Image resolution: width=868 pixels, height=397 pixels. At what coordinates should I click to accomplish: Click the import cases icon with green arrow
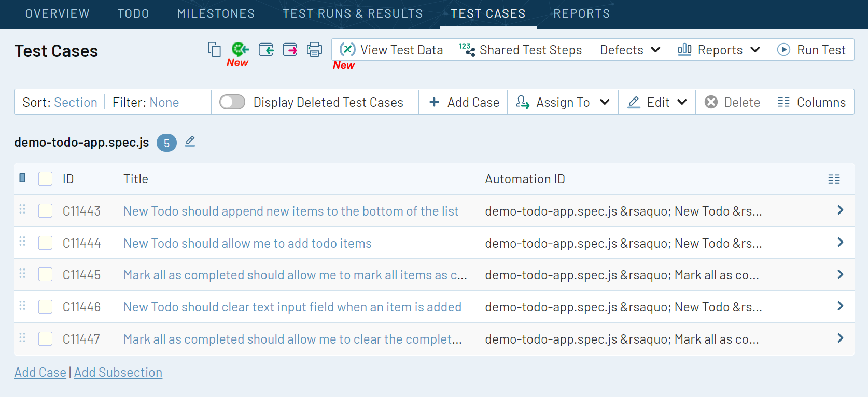pyautogui.click(x=266, y=50)
